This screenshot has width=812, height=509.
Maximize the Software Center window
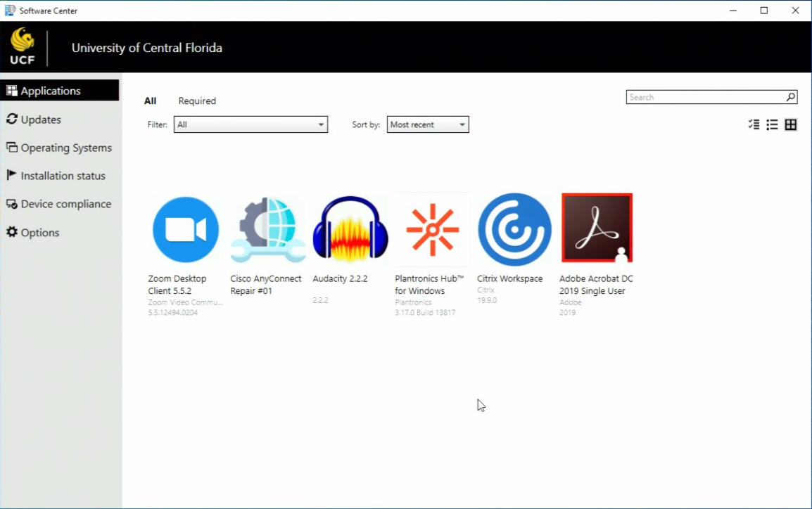tap(764, 11)
